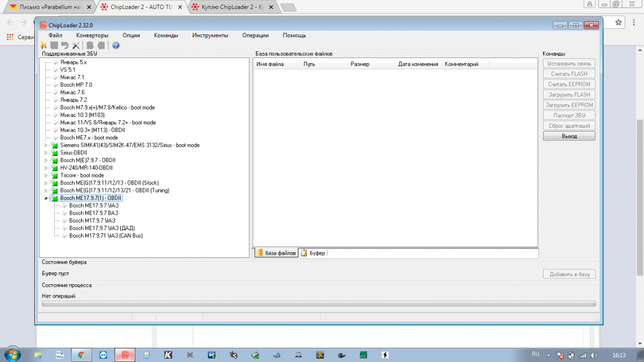
Task: Expand the Sirius-OBDII tree node
Action: 46,153
